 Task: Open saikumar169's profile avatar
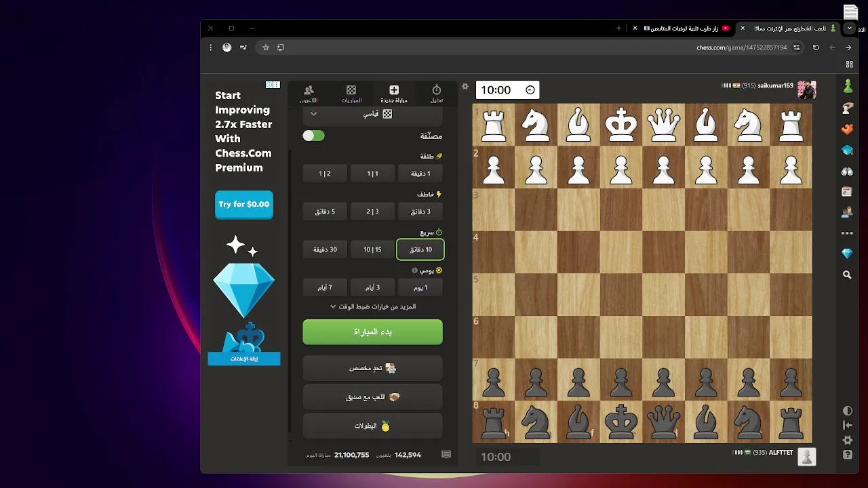point(806,90)
